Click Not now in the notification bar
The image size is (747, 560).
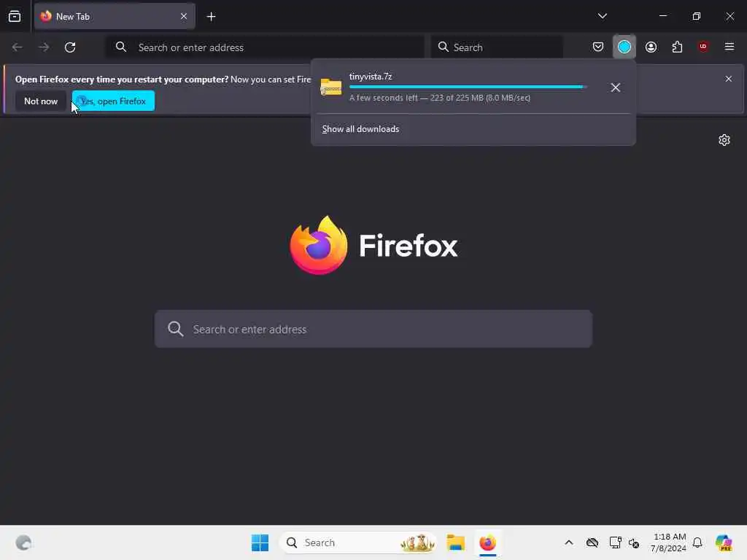point(41,101)
